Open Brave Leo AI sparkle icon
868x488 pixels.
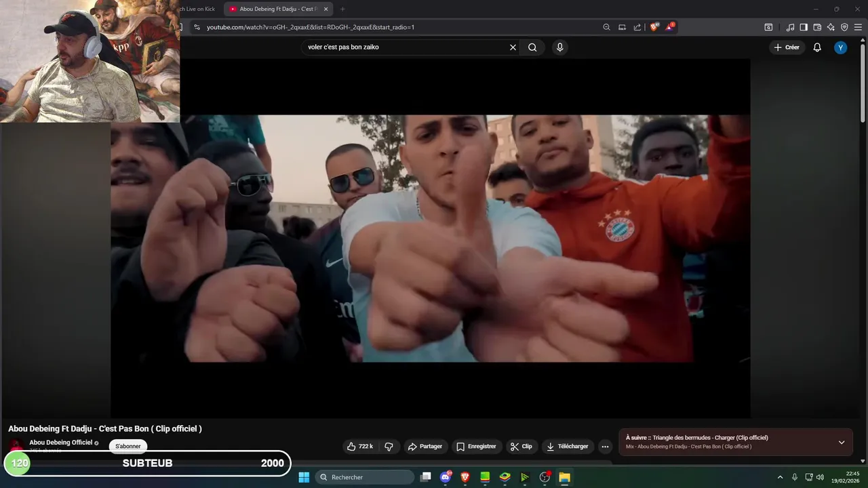pos(831,27)
